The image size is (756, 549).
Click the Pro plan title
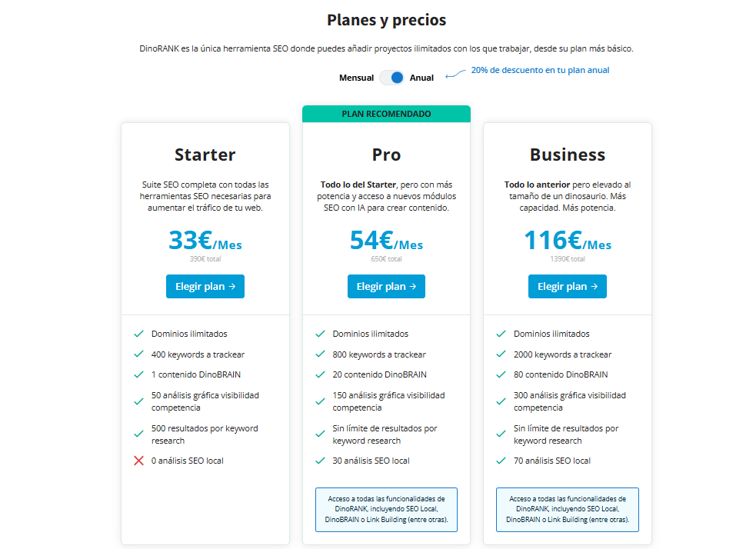386,155
